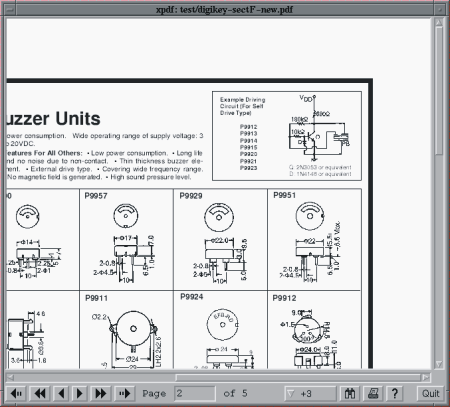Screen dimensions: 450x407
Task: Click the page number input field
Action: point(195,394)
